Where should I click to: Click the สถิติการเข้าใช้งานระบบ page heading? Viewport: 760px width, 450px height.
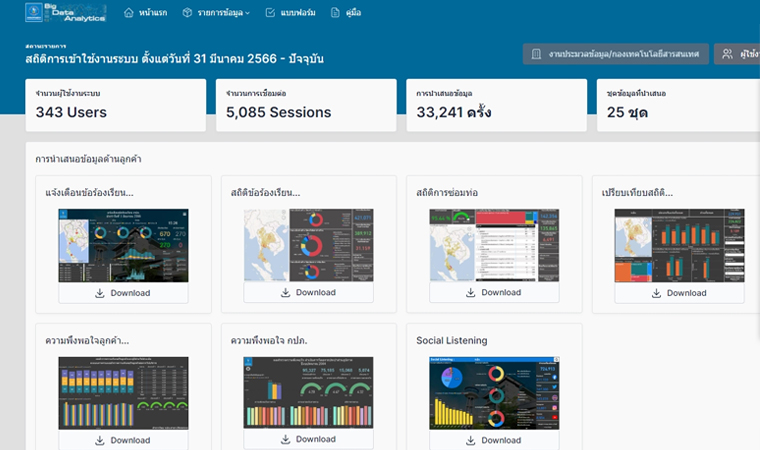[174, 59]
